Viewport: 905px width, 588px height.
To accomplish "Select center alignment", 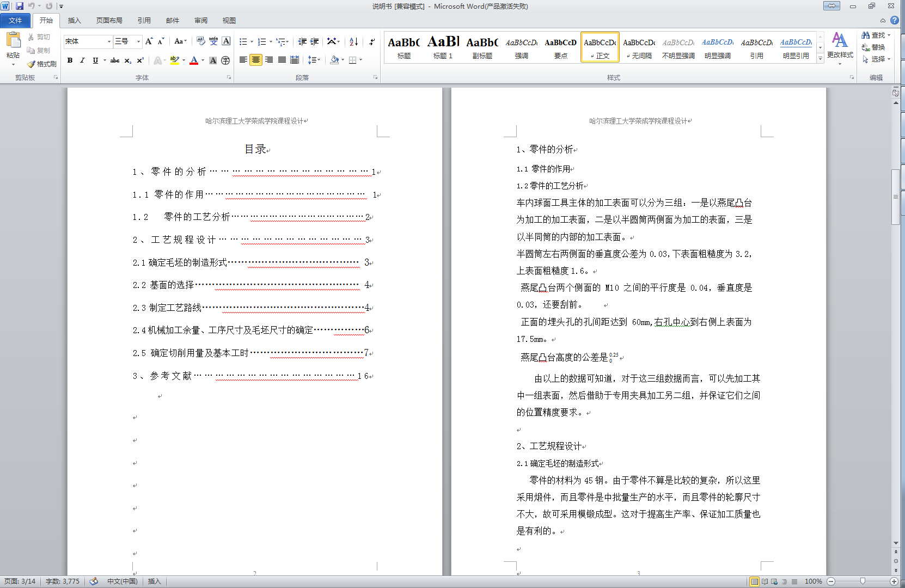I will pyautogui.click(x=256, y=60).
